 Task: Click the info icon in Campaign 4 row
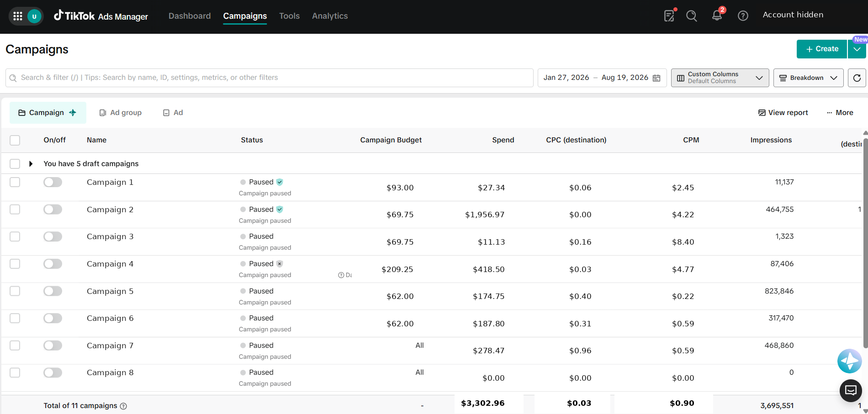(341, 275)
